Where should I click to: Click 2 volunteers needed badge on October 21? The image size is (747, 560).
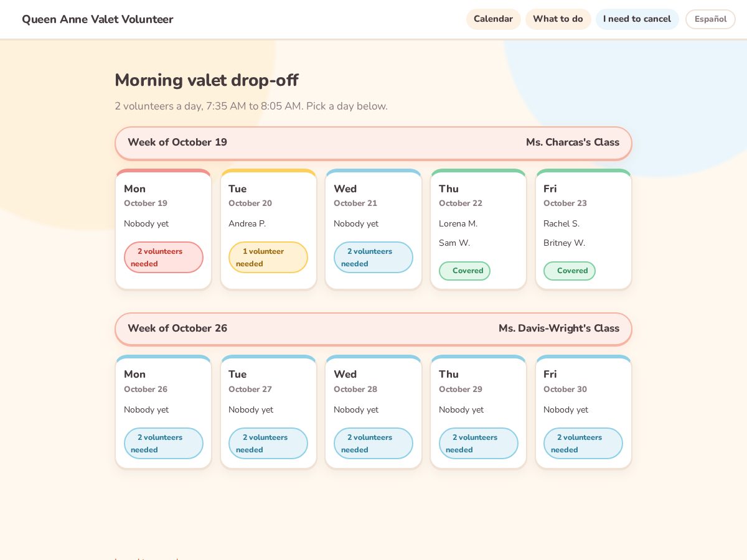click(x=374, y=257)
